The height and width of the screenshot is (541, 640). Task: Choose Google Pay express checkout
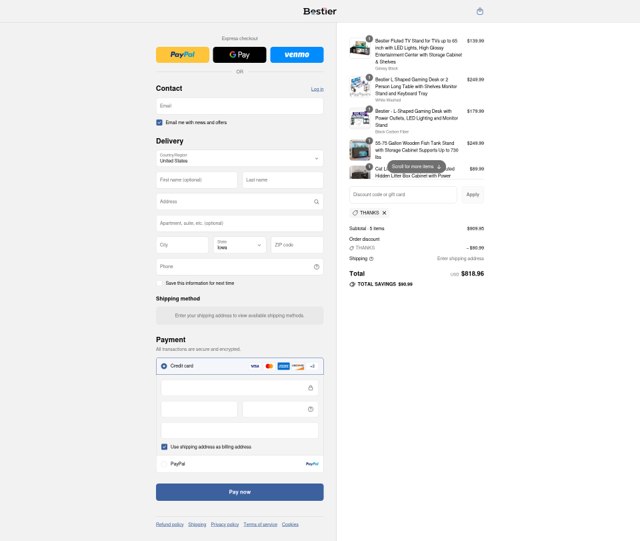pos(240,55)
